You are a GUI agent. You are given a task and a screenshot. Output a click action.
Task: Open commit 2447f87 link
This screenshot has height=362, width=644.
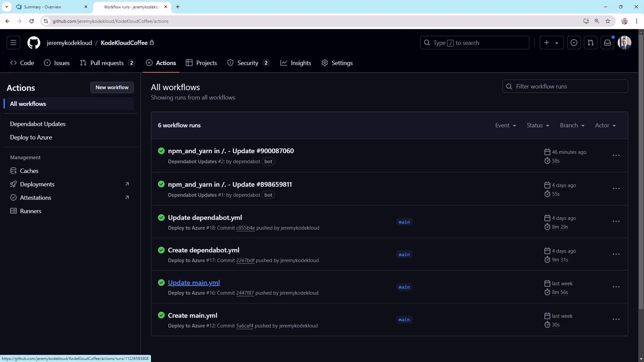click(245, 293)
